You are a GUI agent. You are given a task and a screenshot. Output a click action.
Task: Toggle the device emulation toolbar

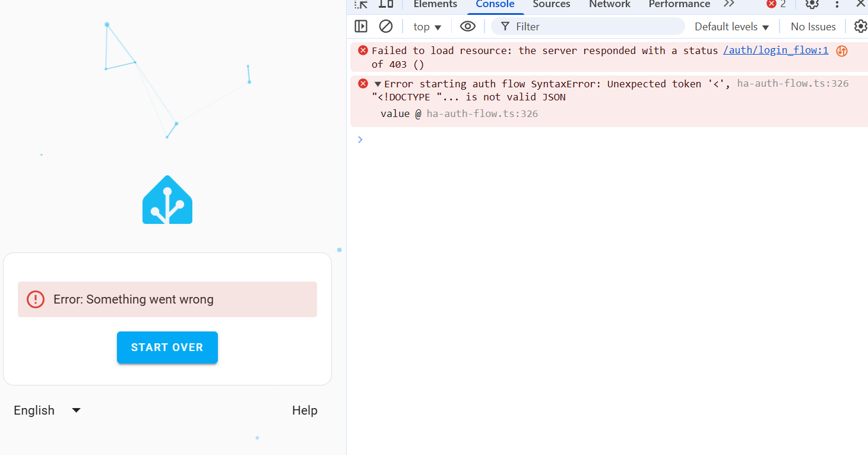coord(387,5)
